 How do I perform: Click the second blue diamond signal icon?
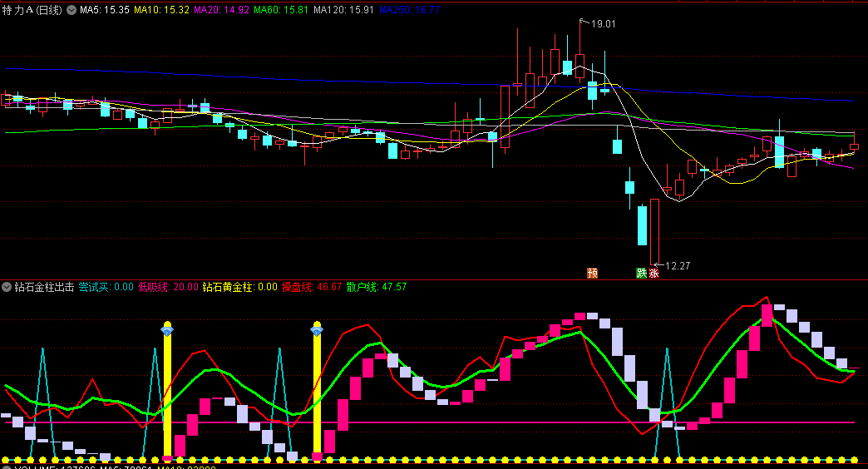[x=317, y=331]
